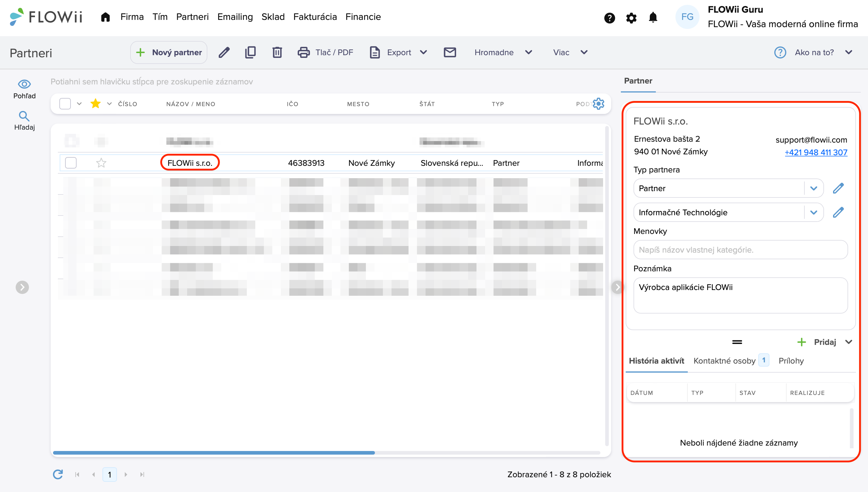Image resolution: width=868 pixels, height=492 pixels.
Task: Click the Menovky category input field
Action: pos(740,250)
